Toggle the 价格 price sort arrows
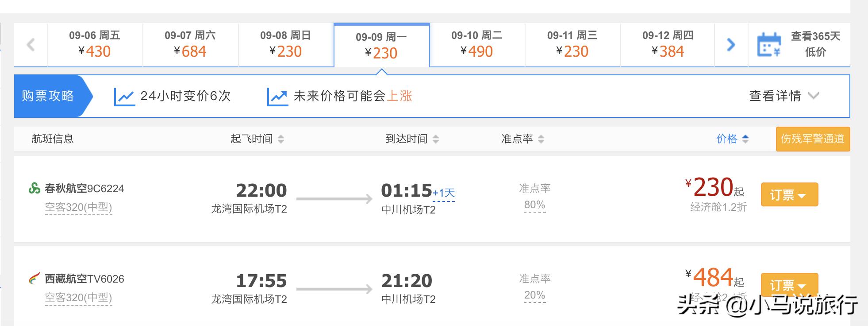 (746, 138)
